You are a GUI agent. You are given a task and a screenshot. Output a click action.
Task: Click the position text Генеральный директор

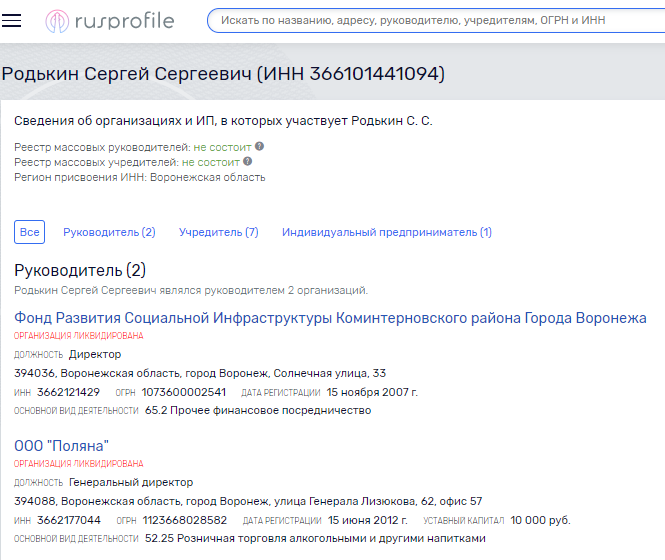(x=131, y=482)
